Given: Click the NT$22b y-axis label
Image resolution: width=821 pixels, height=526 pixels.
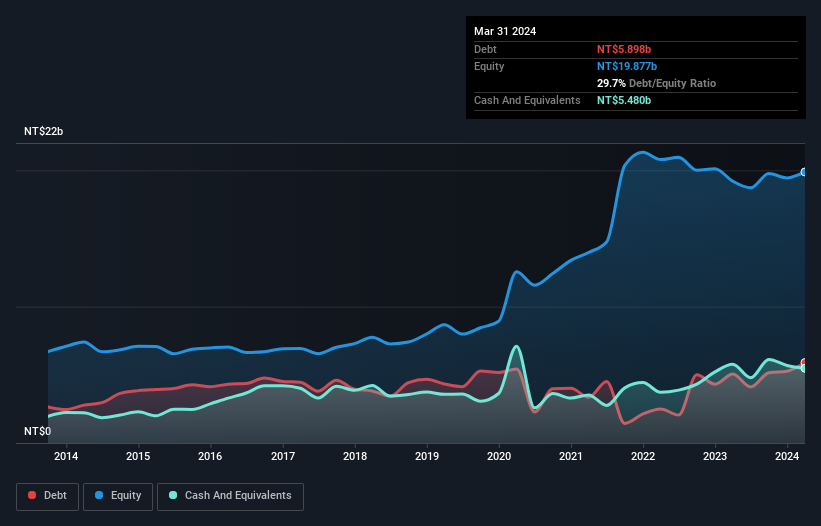Looking at the screenshot, I should 43,131.
